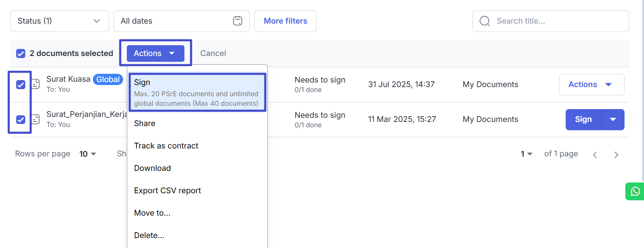Click the Global badge on Surat Kuasa
The height and width of the screenshot is (248, 644).
(x=108, y=79)
